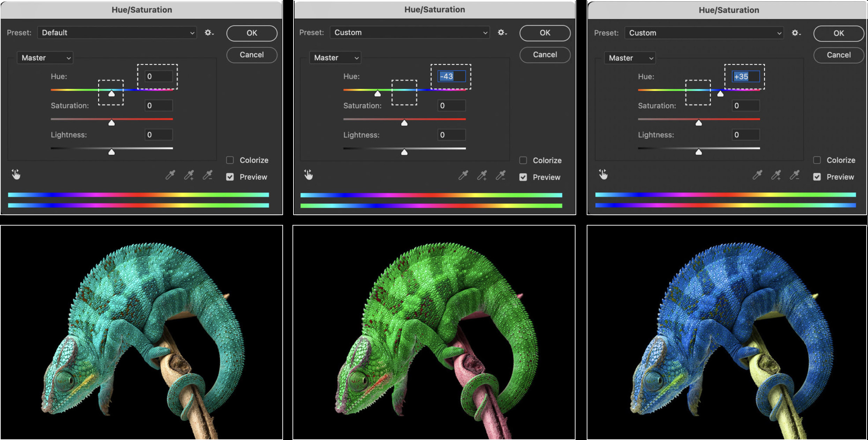This screenshot has height=440, width=868.
Task: Expand the Master channel dropdown in Default preset dialog
Action: (x=45, y=58)
